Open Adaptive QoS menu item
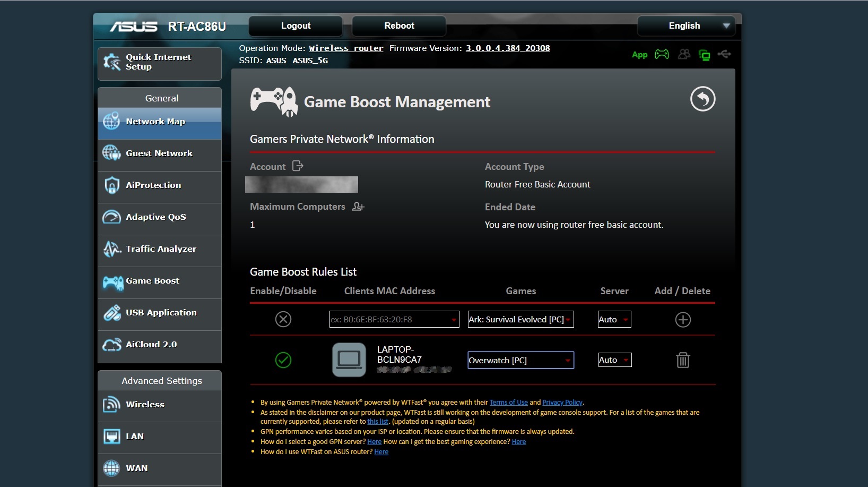The height and width of the screenshot is (487, 868). [160, 219]
